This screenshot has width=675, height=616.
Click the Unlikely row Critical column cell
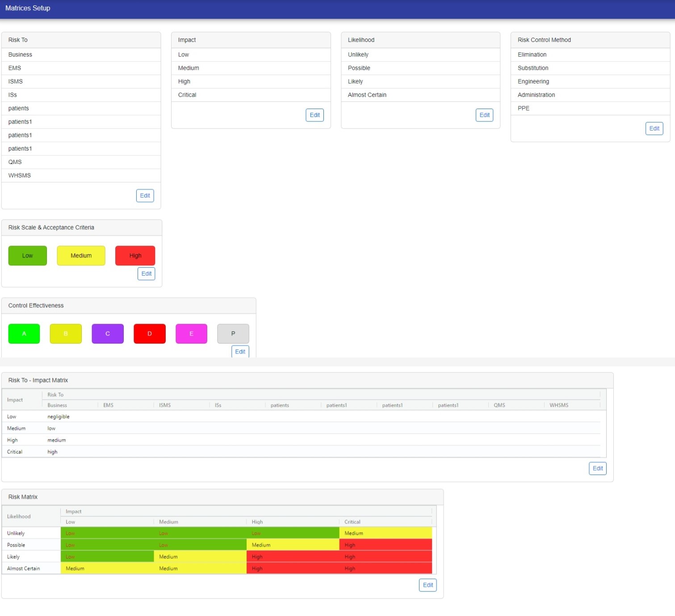point(385,533)
